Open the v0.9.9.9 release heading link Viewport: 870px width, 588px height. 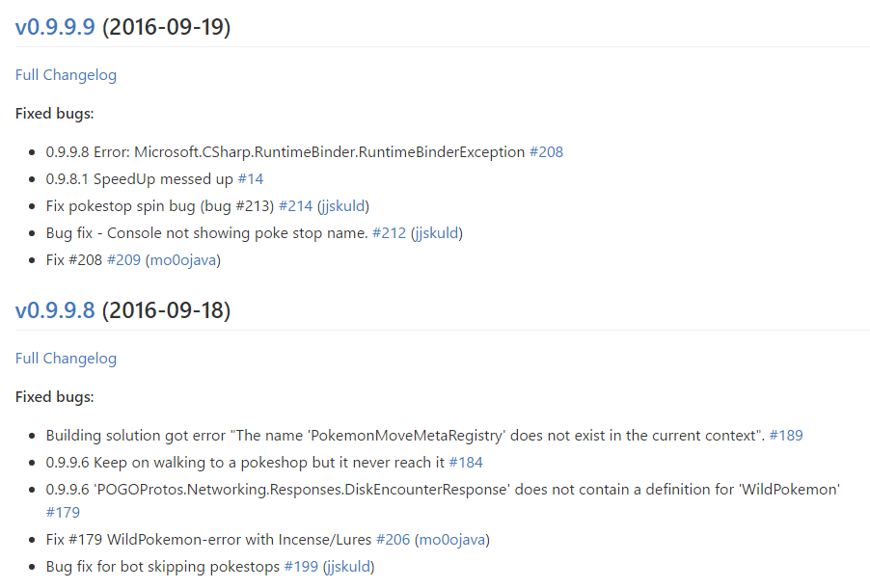tap(55, 27)
